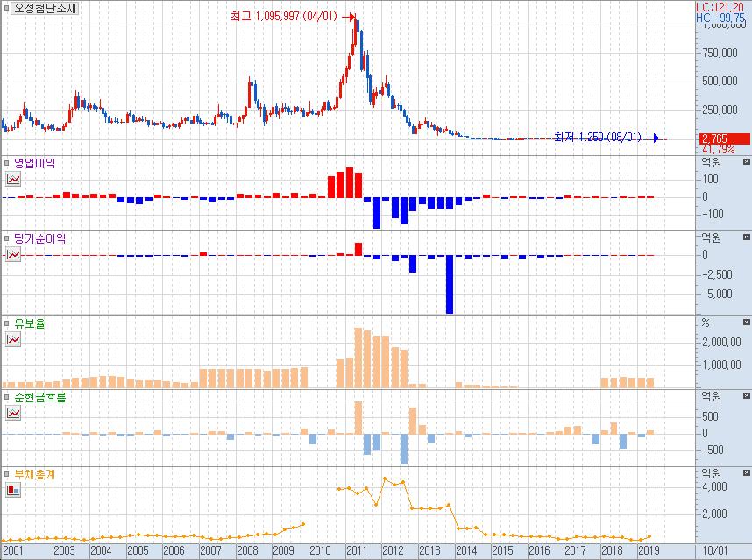Open chart type icon under 유보율
This screenshot has height=560, width=752.
[13, 339]
